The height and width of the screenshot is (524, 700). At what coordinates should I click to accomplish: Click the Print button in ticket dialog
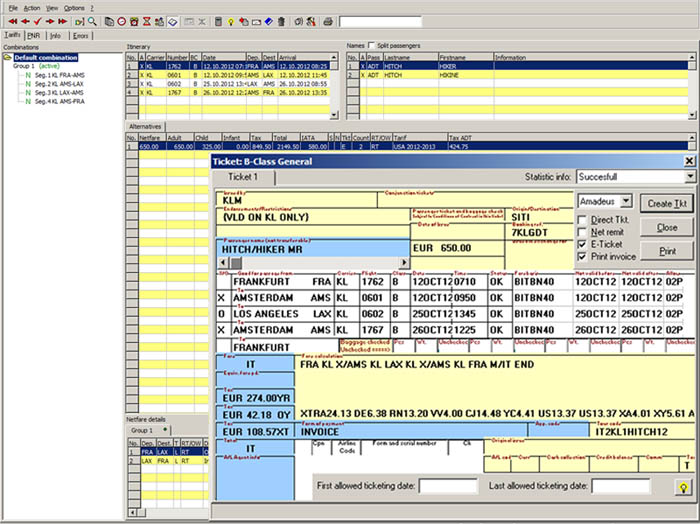(667, 251)
